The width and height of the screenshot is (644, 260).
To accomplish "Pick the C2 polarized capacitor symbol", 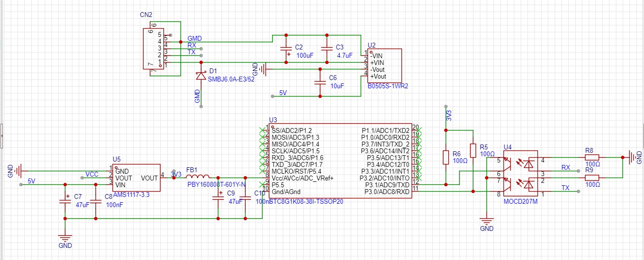I will pos(286,49).
